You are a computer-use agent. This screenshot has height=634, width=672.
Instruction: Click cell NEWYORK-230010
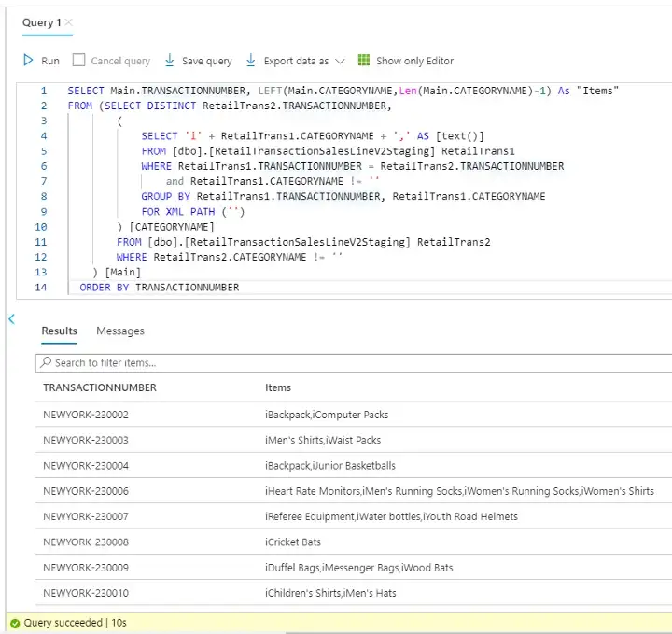click(86, 593)
